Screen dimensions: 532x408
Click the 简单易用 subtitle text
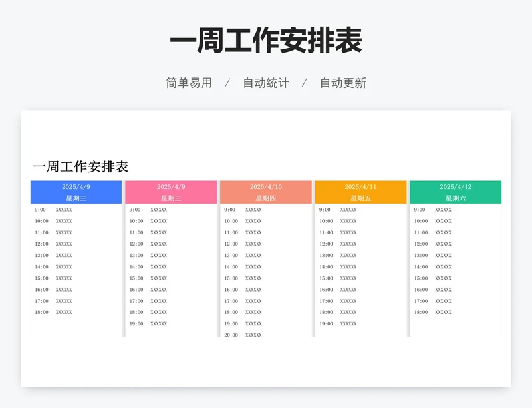pos(189,83)
